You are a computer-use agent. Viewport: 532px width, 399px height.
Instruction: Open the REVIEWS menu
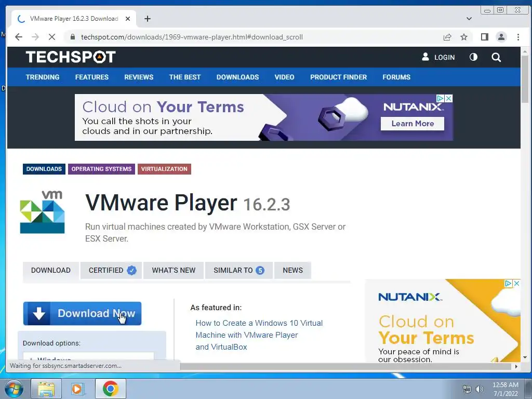tap(139, 77)
